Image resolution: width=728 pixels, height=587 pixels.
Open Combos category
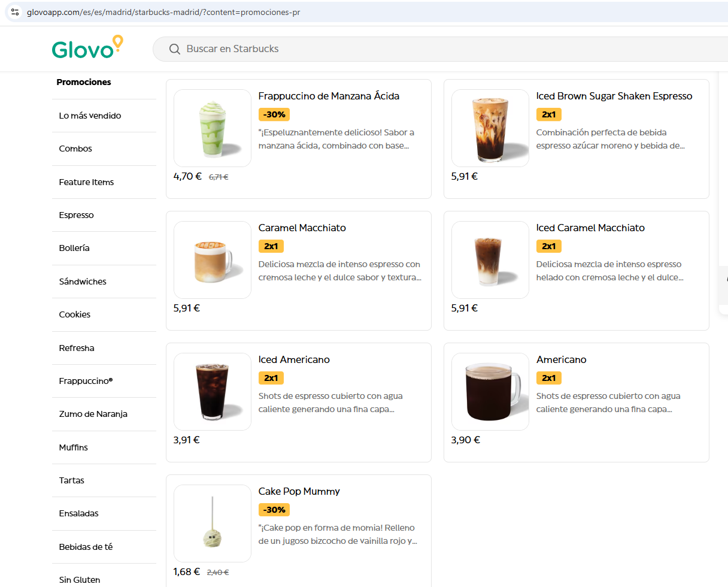(75, 149)
